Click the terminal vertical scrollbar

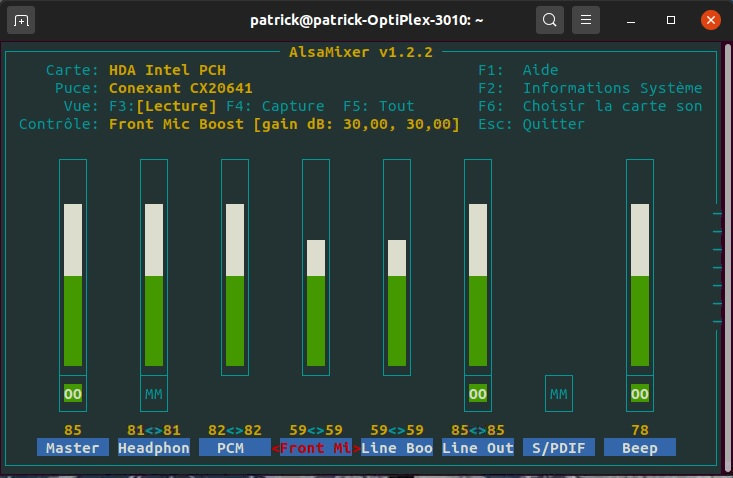727,257
